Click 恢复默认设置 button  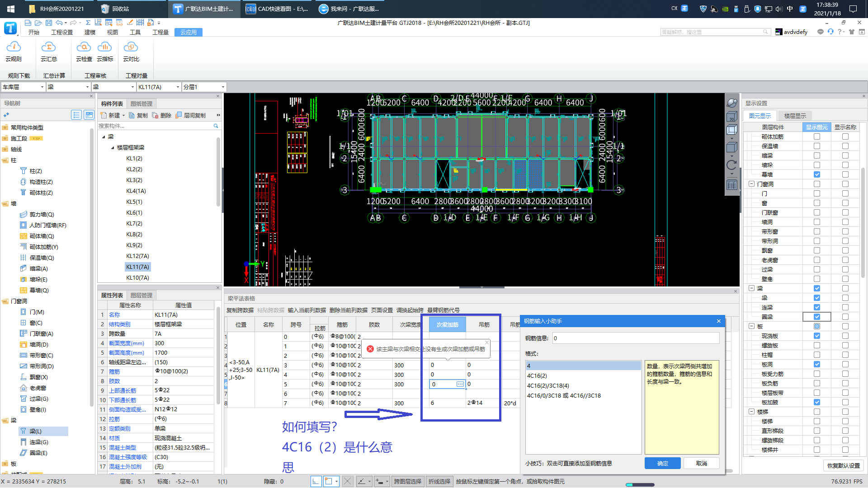843,465
